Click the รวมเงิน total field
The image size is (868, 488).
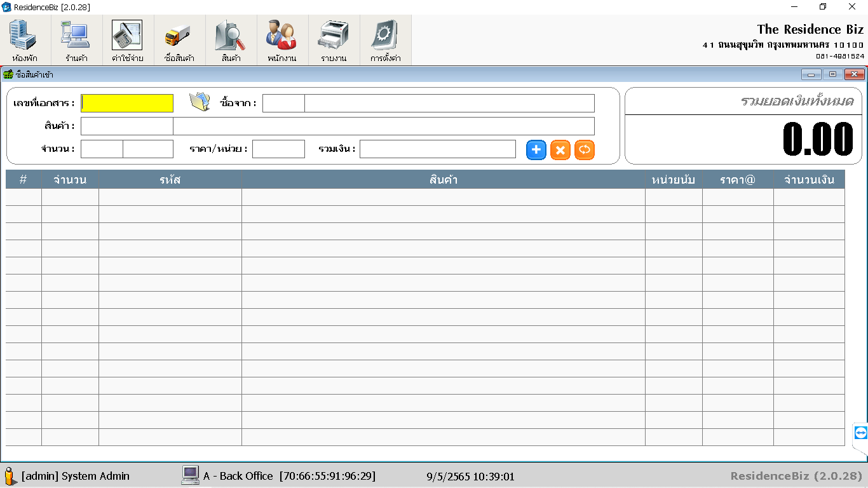(x=438, y=149)
